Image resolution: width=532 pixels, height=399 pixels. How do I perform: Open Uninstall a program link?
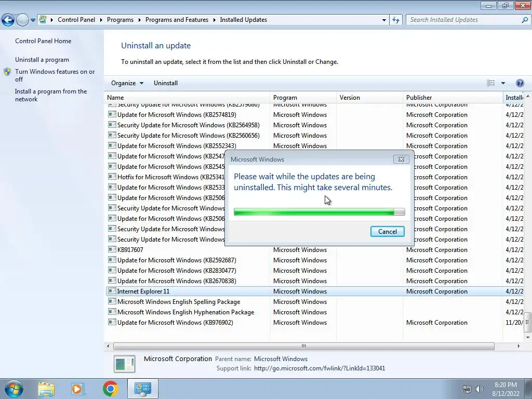(x=42, y=60)
